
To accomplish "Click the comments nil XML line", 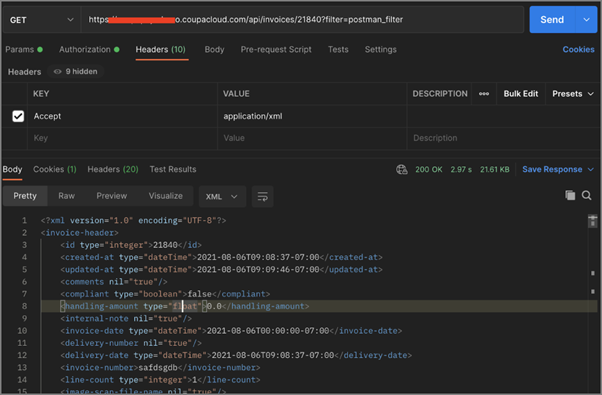I will [114, 282].
